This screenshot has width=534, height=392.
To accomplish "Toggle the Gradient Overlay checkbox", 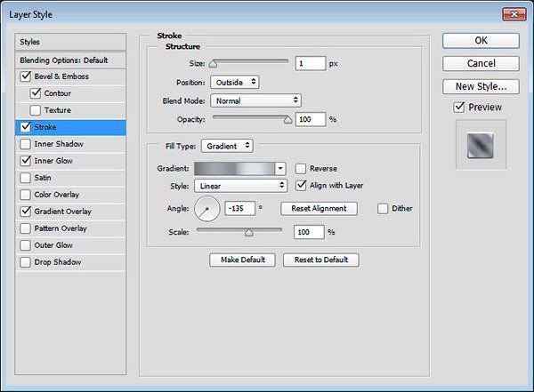I will (26, 212).
